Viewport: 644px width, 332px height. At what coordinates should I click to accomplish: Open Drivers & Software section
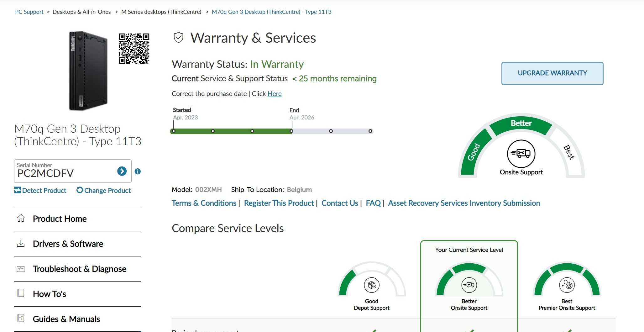77,244
